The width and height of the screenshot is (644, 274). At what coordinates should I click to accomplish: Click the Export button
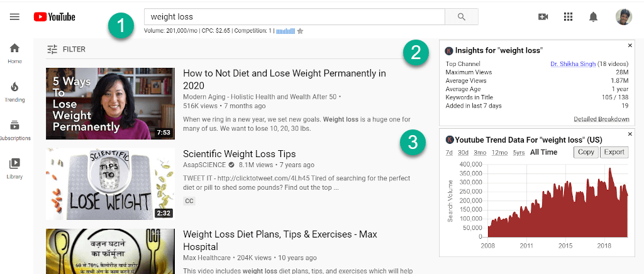(x=614, y=152)
